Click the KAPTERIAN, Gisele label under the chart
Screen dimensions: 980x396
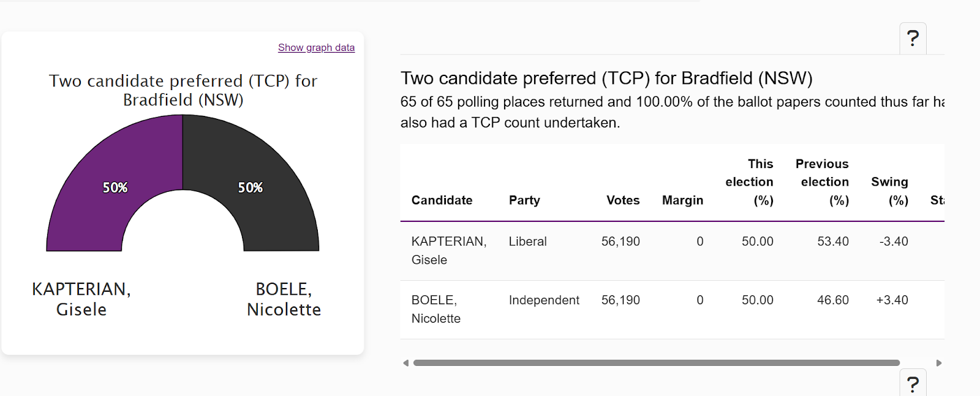[x=81, y=299]
